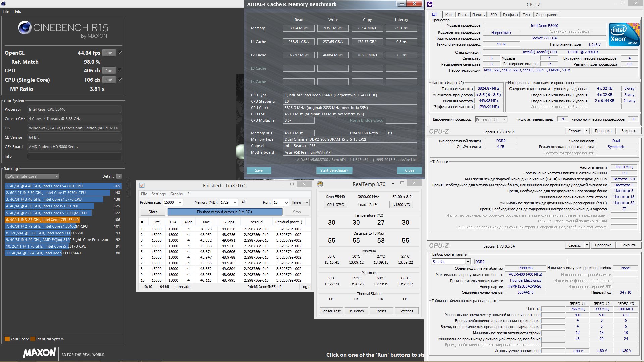The height and width of the screenshot is (362, 644).
Task: Switch to the SPD tab in CPU-Z
Action: tap(493, 15)
